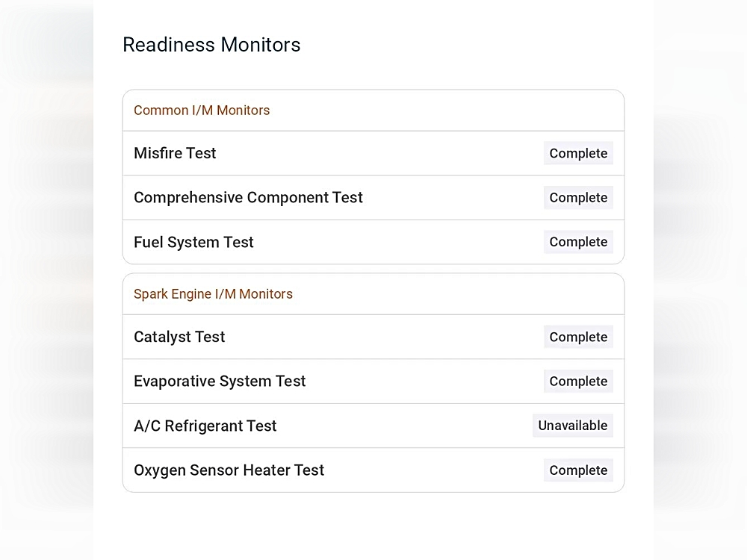Open the Catalyst Test row
This screenshot has width=747, height=560.
pos(373,337)
